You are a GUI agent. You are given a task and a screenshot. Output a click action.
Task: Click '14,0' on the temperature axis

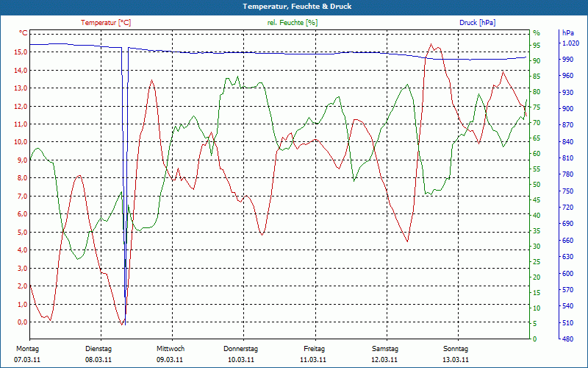(21, 70)
